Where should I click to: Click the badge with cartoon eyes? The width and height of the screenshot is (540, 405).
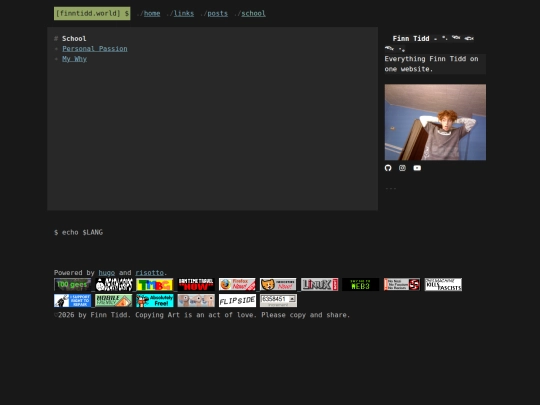(x=196, y=301)
